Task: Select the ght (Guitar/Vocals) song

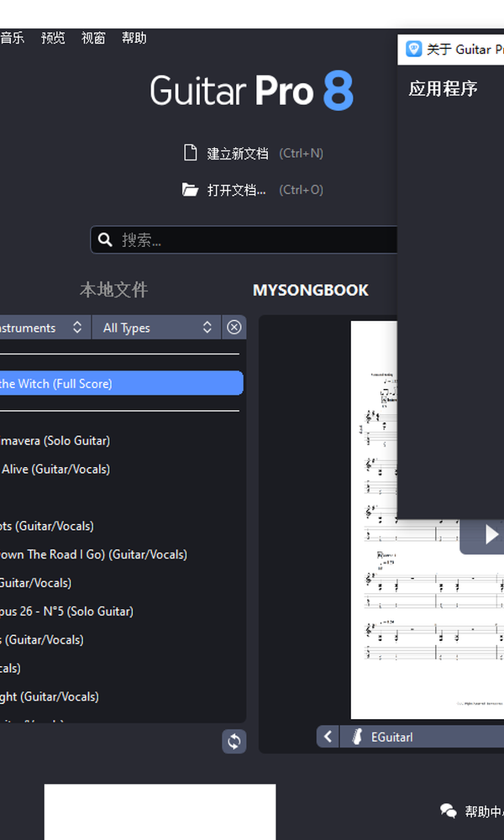Action: click(x=50, y=696)
